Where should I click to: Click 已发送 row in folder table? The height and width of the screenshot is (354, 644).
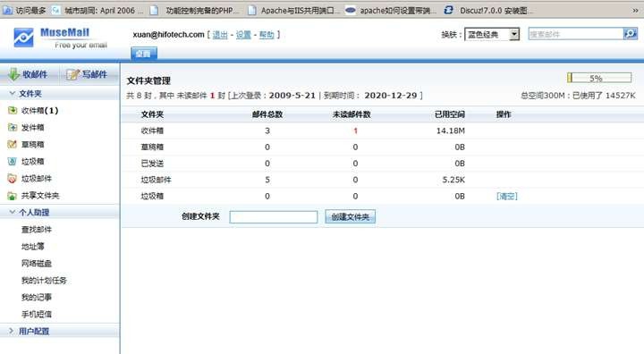[382, 164]
